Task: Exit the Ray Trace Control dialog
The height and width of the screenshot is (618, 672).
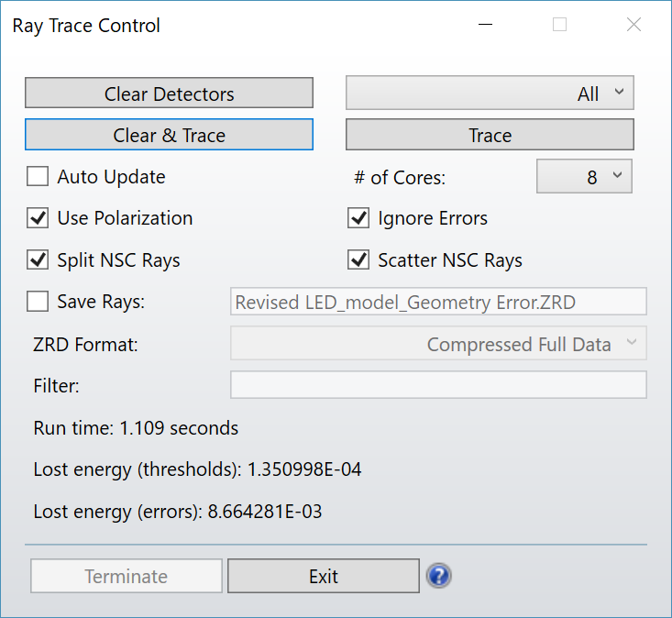Action: point(323,576)
